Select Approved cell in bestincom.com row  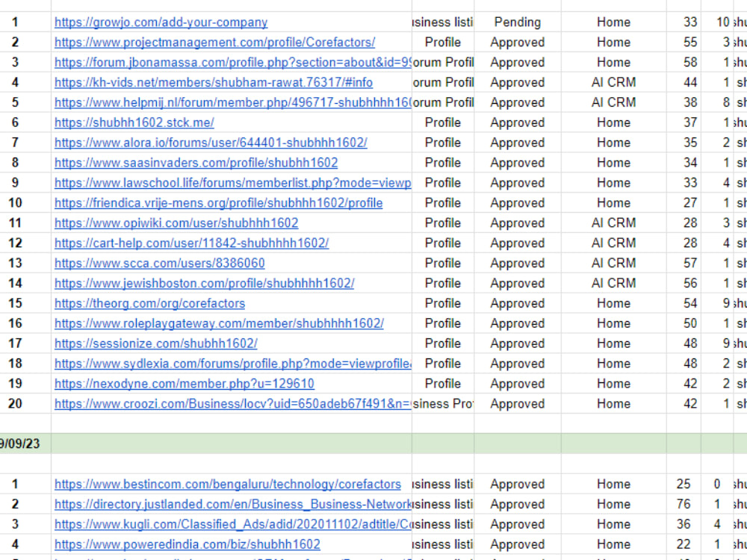pos(518,484)
